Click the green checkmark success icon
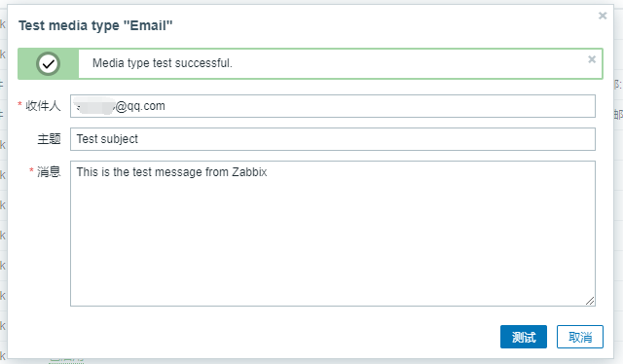Image resolution: width=623 pixels, height=364 pixels. pos(49,63)
